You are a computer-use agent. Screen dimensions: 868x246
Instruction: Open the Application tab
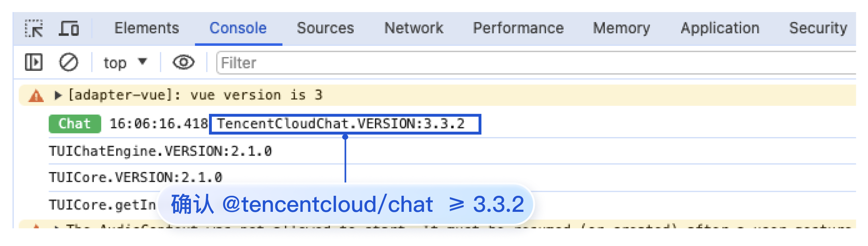[x=720, y=28]
